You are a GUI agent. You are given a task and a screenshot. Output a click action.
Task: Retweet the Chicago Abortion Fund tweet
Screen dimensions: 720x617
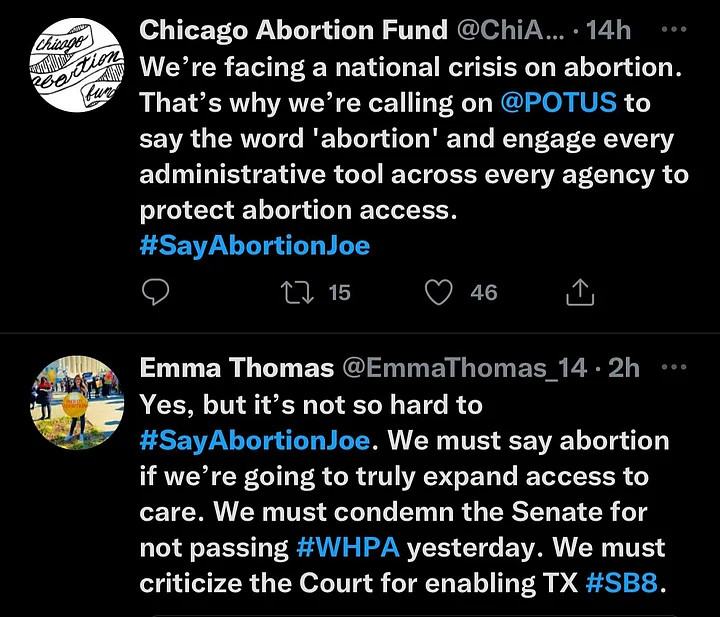297,293
